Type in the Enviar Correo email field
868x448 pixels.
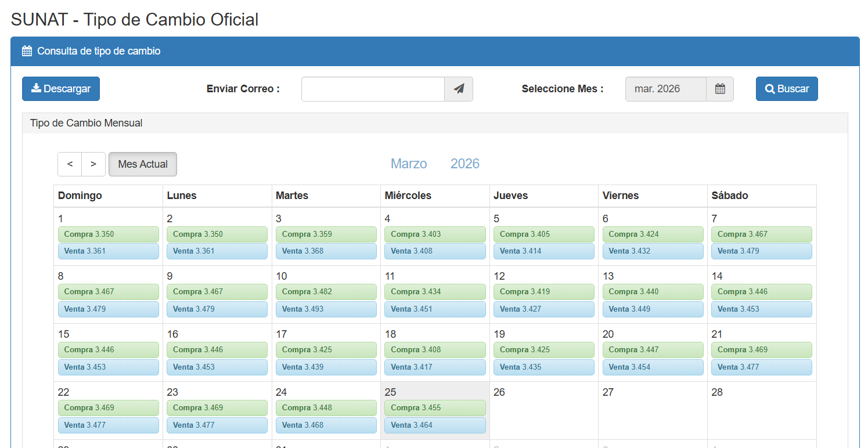click(373, 89)
